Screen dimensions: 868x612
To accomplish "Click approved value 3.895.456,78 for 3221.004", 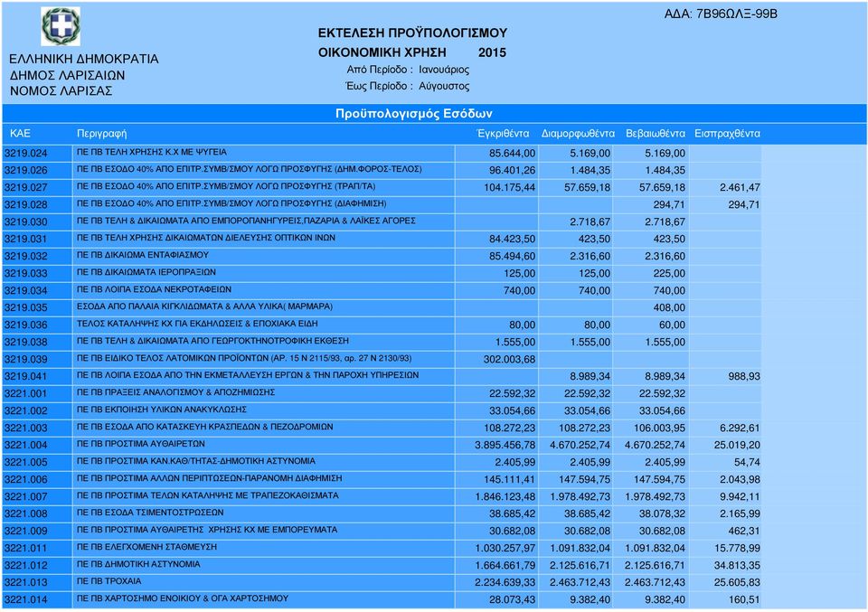I will [x=505, y=445].
